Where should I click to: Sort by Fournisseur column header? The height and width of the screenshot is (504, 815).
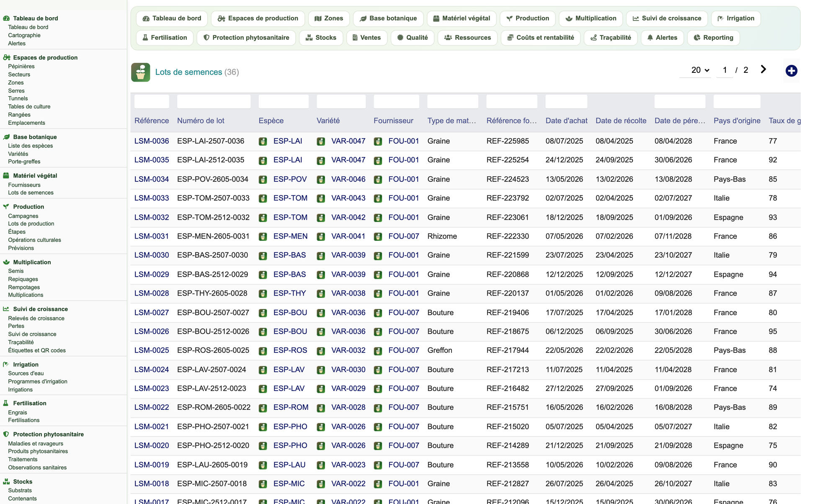(393, 121)
